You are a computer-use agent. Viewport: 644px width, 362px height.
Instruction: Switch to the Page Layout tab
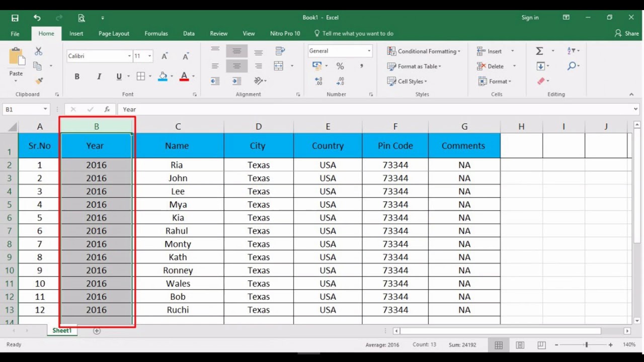pos(114,34)
